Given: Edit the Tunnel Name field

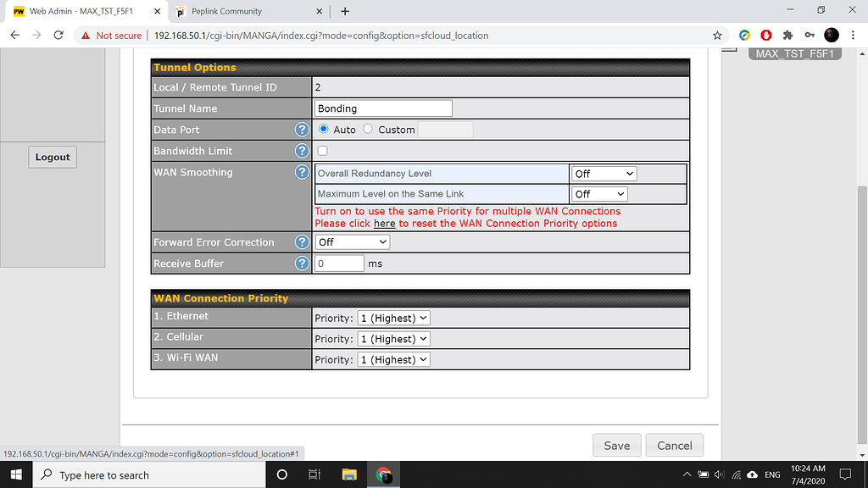Looking at the screenshot, I should (383, 108).
